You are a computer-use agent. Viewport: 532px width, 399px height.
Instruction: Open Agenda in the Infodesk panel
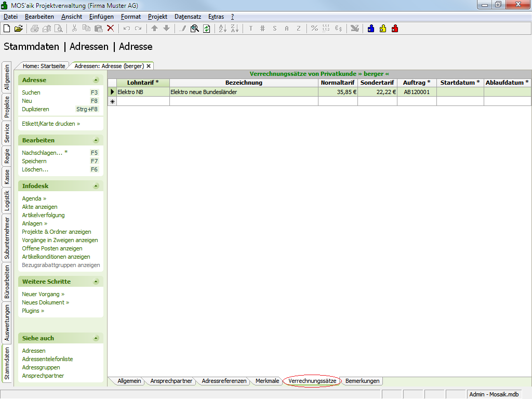(x=34, y=198)
